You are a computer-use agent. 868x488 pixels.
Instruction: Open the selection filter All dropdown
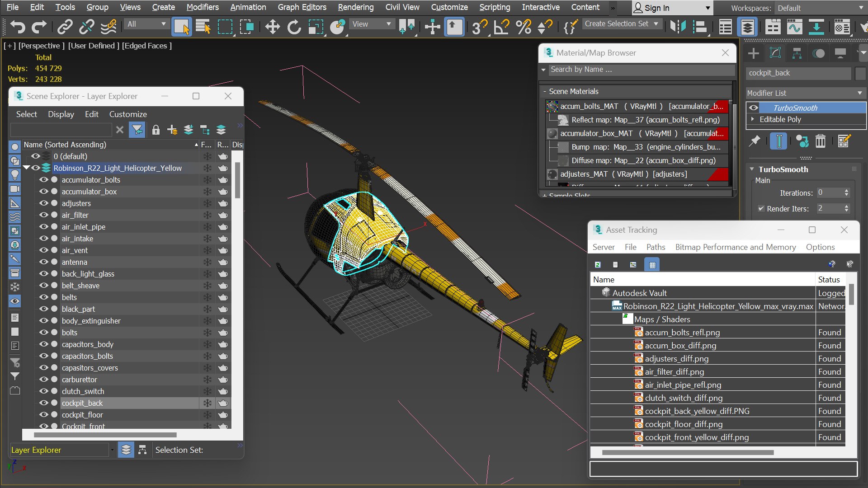pos(147,24)
